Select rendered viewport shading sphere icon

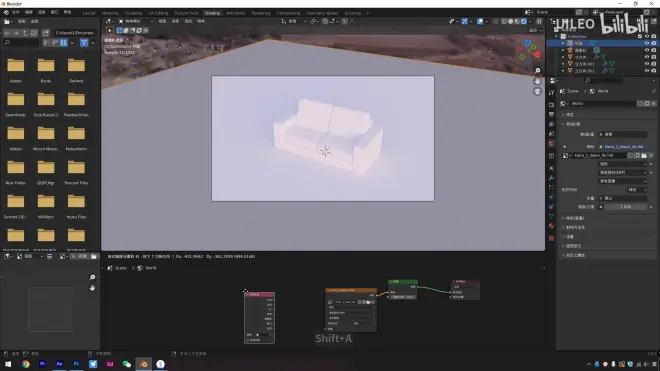click(524, 21)
